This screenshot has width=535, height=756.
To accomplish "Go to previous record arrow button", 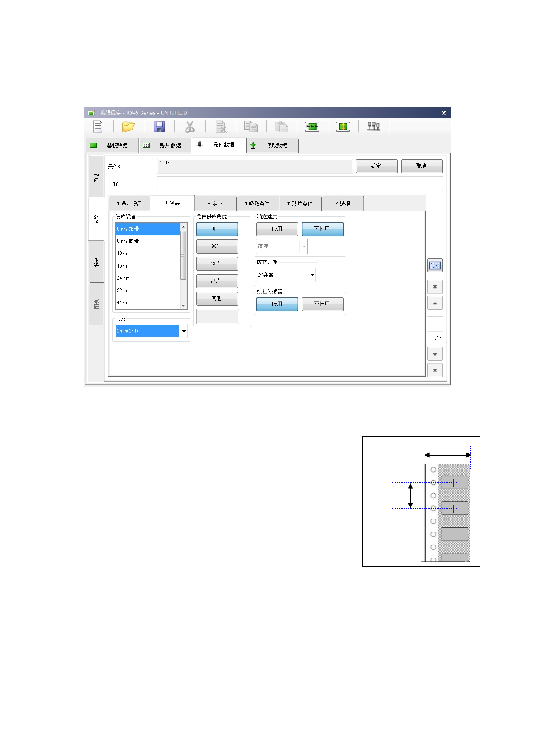I will pyautogui.click(x=435, y=303).
